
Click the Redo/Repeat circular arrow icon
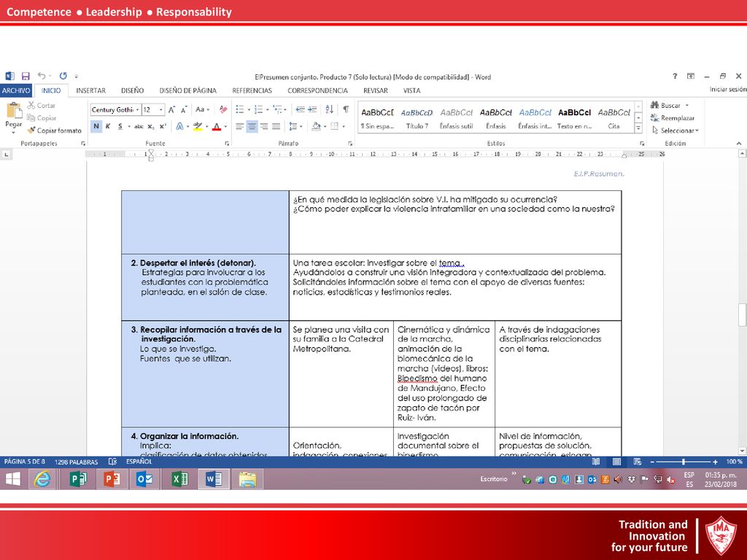coord(63,76)
